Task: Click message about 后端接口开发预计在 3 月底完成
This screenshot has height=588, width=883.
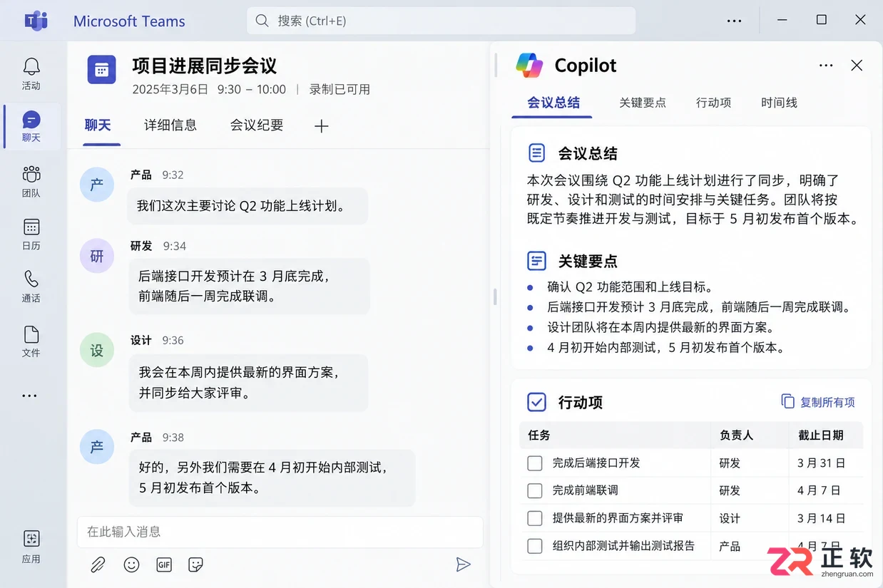Action: (x=249, y=286)
